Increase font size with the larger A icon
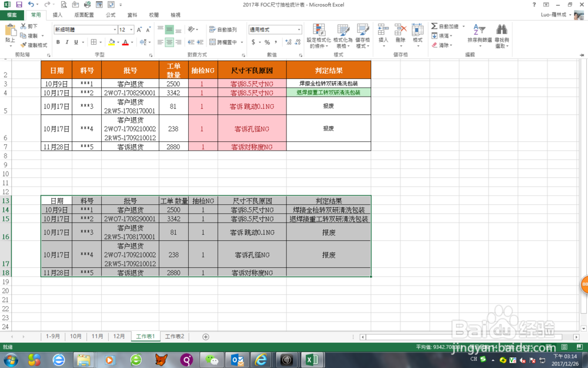The height and width of the screenshot is (368, 588). [x=139, y=29]
